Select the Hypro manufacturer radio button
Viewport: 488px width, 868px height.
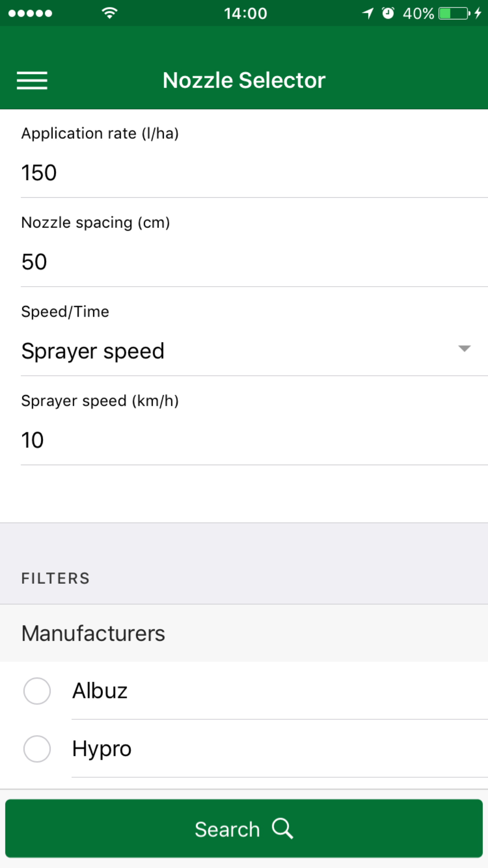click(37, 748)
